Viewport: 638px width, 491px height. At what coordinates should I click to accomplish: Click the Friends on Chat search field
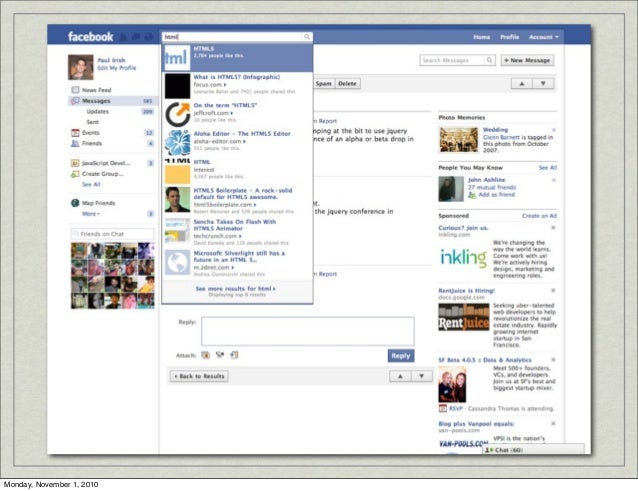click(113, 234)
